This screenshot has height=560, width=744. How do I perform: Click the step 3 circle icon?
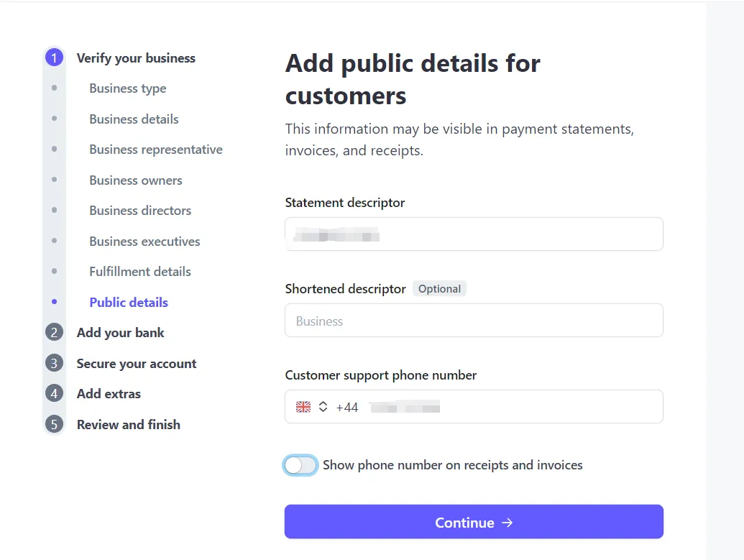pyautogui.click(x=54, y=363)
